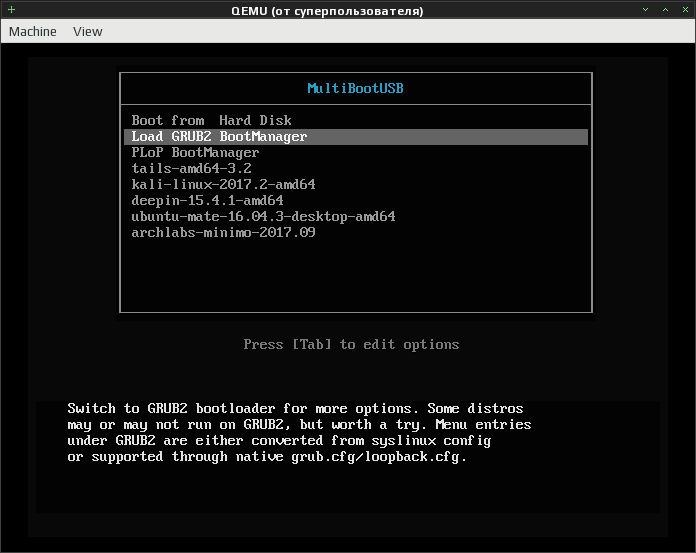Open the View menu
Screen dimensions: 696x553
pos(87,32)
